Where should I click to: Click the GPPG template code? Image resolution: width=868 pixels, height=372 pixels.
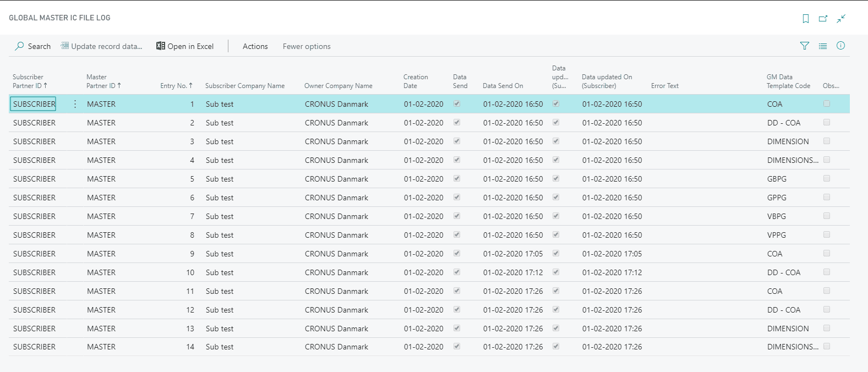click(x=777, y=198)
